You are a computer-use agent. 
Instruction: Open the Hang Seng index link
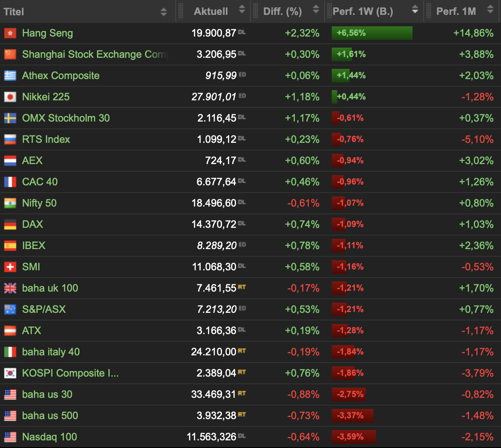click(47, 33)
